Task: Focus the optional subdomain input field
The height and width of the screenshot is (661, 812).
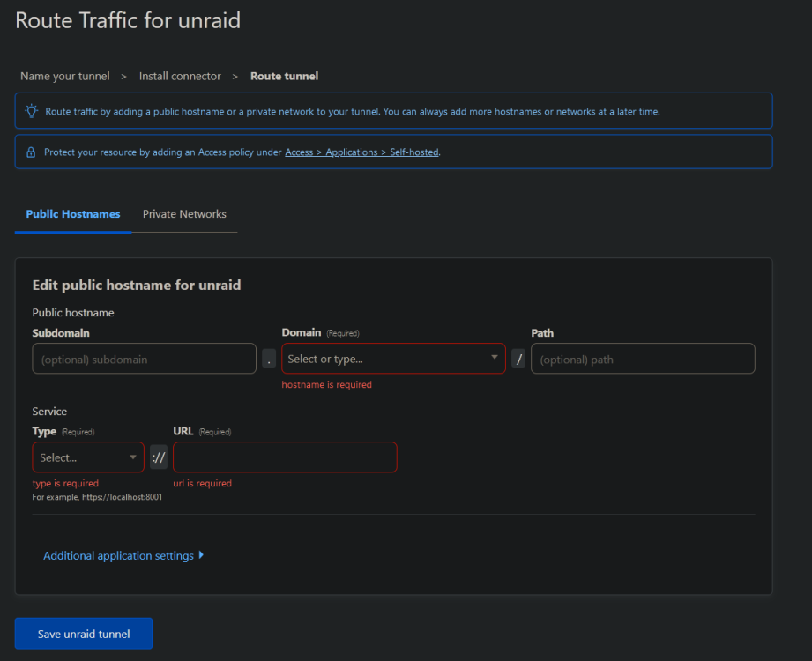Action: (x=144, y=359)
